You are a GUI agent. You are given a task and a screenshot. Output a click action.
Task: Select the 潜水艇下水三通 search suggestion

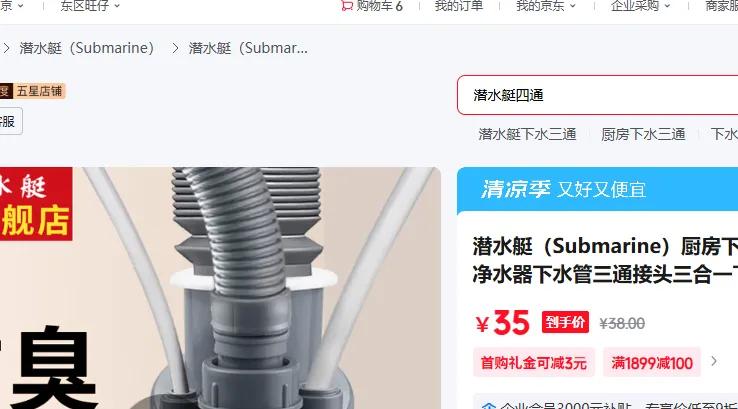point(527,135)
